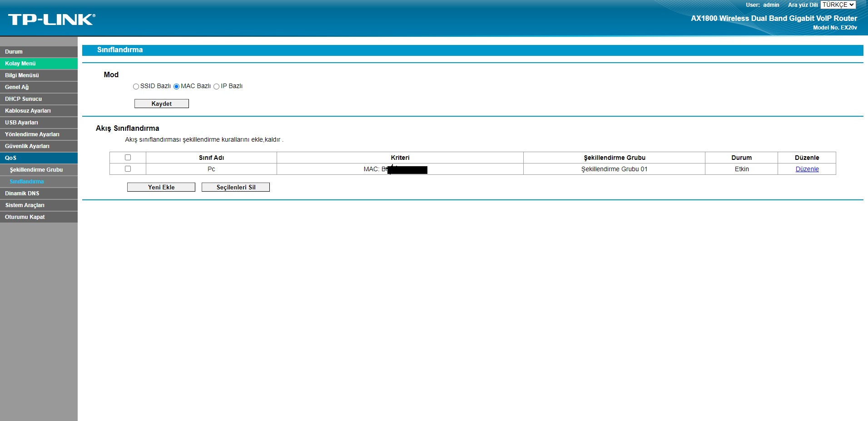
Task: Click the Şekillendirme Grubu column header
Action: tap(614, 158)
